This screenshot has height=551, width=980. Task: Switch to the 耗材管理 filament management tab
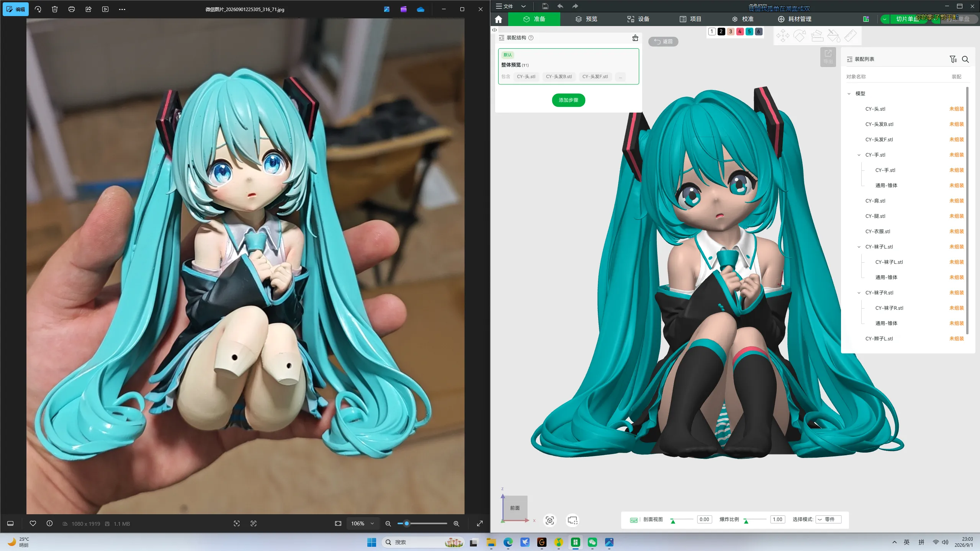click(x=795, y=19)
